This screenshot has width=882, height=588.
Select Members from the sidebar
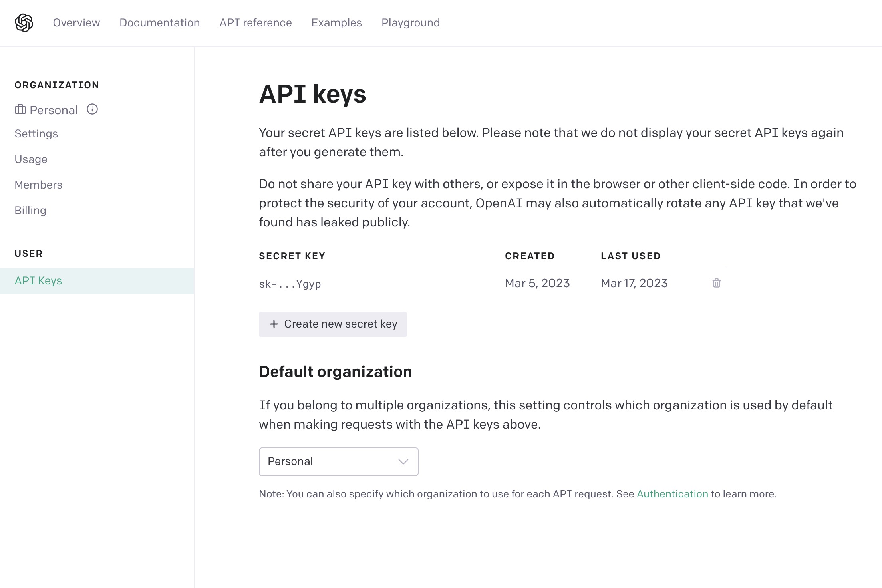click(x=38, y=185)
